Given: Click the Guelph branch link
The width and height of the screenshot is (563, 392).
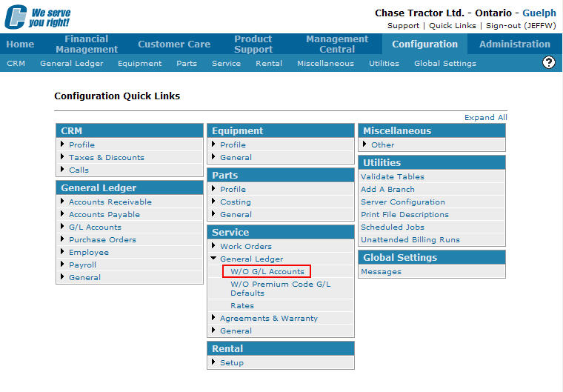Looking at the screenshot, I should coord(539,13).
